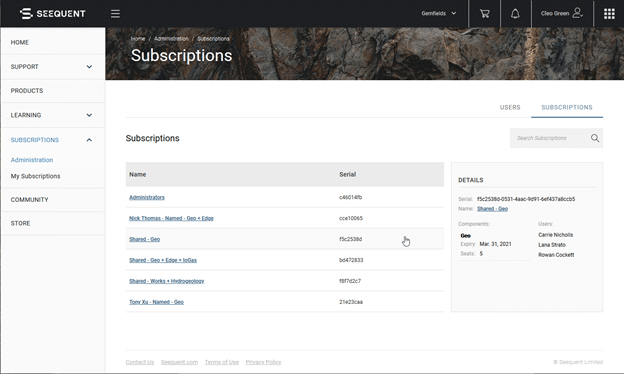Image resolution: width=624 pixels, height=374 pixels.
Task: Click the search magnifier icon
Action: tap(595, 138)
